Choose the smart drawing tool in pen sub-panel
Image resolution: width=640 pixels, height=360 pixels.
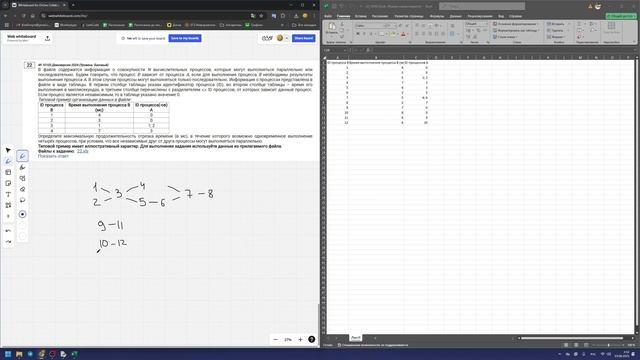[22, 178]
